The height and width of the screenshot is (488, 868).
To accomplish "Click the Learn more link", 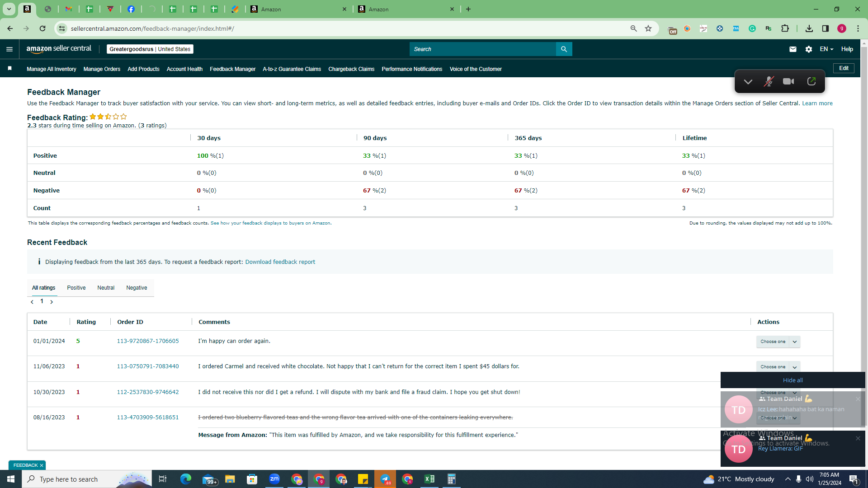I will pos(817,103).
